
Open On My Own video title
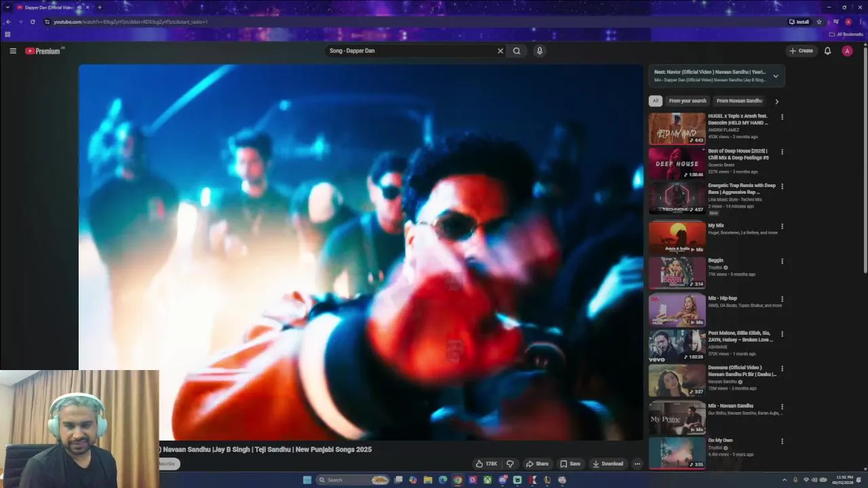(720, 441)
